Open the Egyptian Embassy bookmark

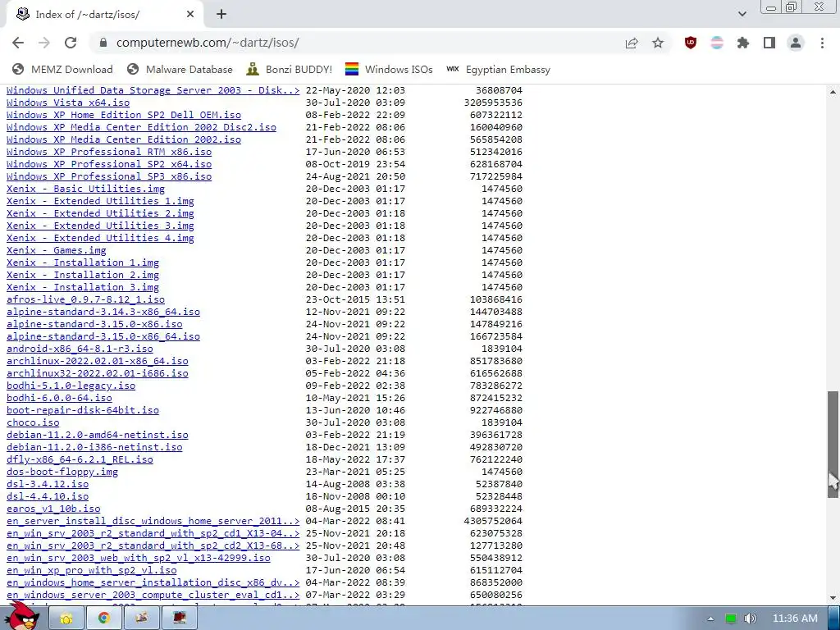coord(498,69)
